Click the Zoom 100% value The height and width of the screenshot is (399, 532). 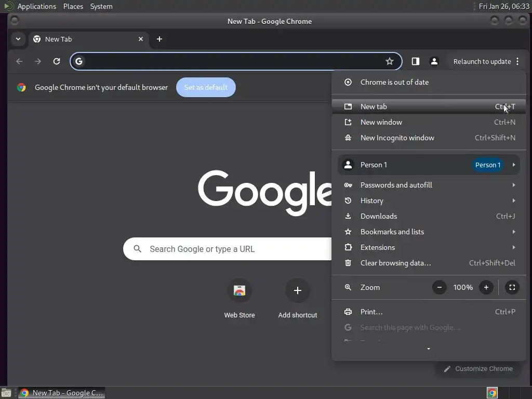click(463, 287)
